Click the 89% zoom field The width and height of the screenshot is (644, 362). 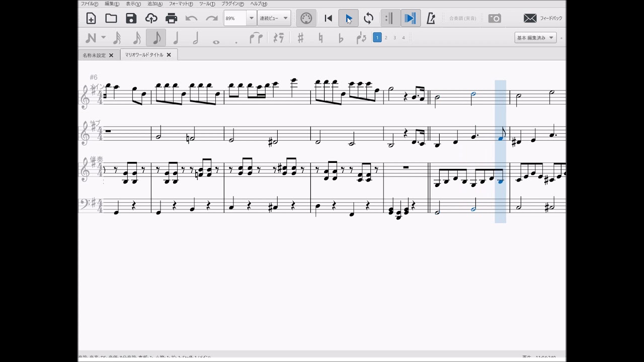click(x=235, y=18)
